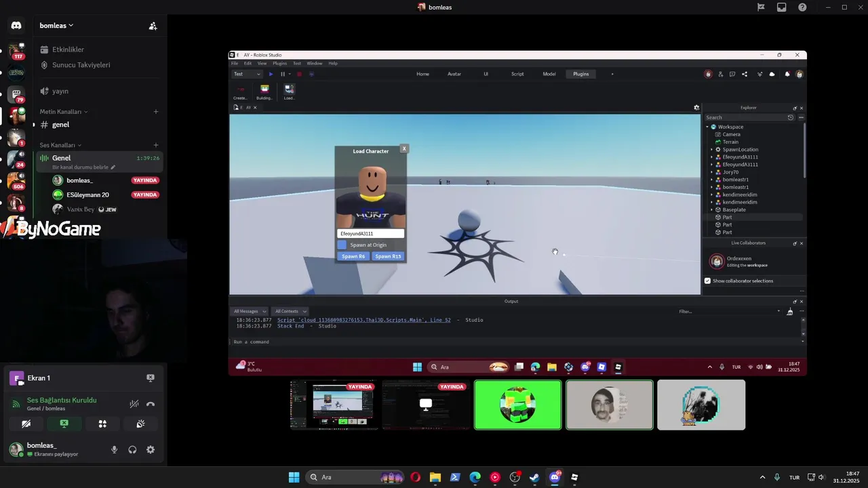Viewport: 868px width, 488px height.
Task: Toggle the camera on
Action: (26, 424)
